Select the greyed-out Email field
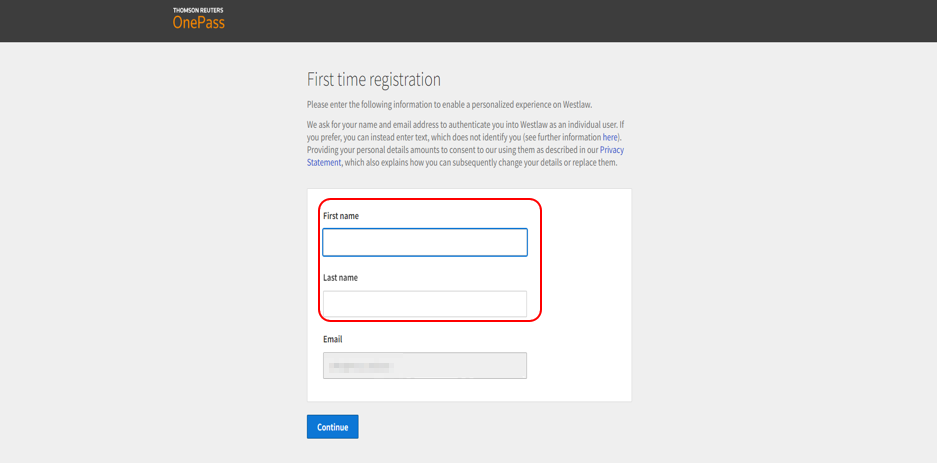This screenshot has height=463, width=937. click(x=424, y=365)
